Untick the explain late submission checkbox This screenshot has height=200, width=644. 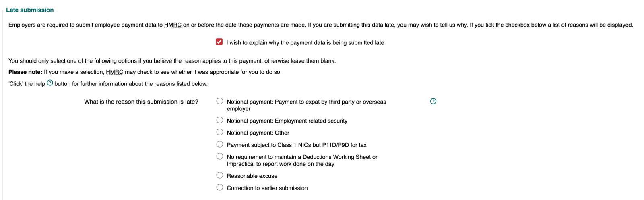pos(219,42)
